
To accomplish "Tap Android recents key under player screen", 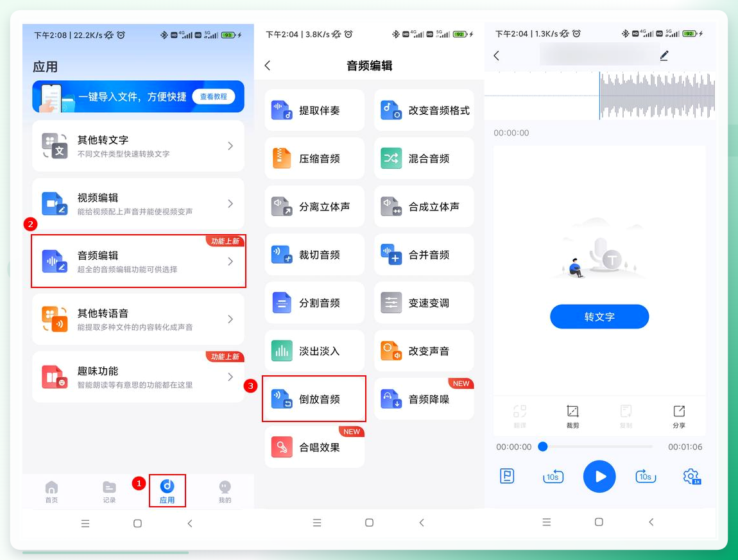I will (546, 522).
